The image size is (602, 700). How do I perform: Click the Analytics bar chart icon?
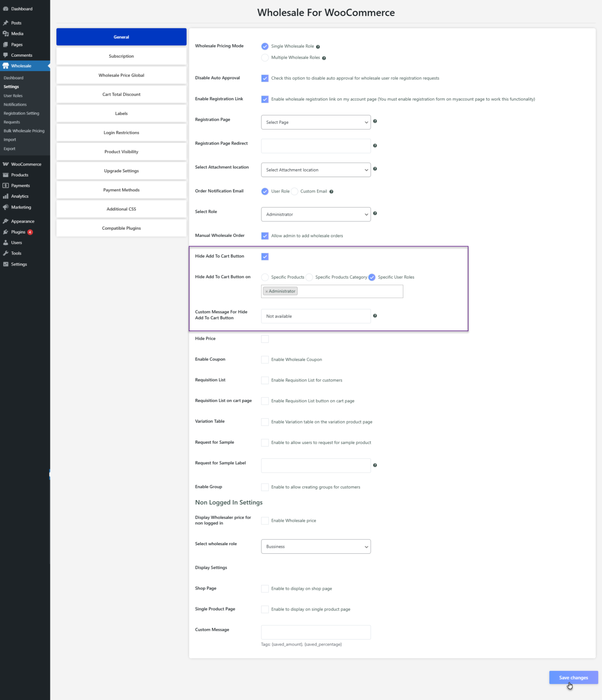click(x=6, y=196)
